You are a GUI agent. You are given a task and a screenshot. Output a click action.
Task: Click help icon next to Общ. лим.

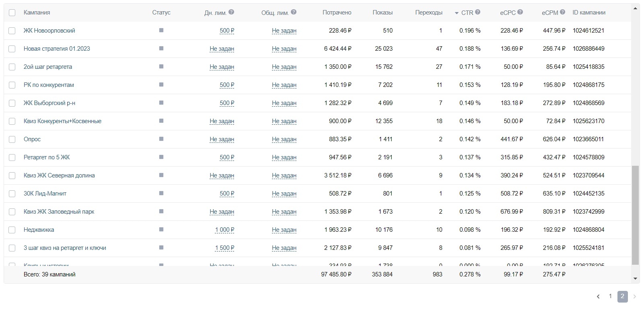pos(294,12)
